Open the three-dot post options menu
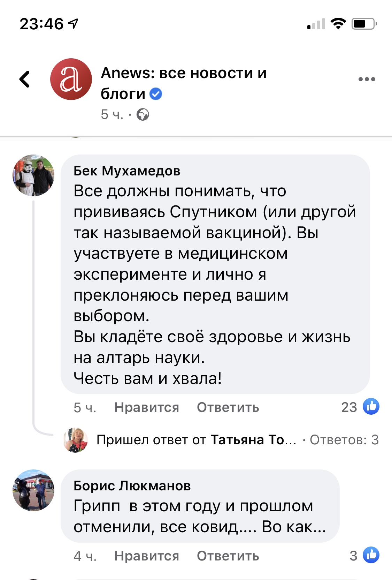 [367, 79]
